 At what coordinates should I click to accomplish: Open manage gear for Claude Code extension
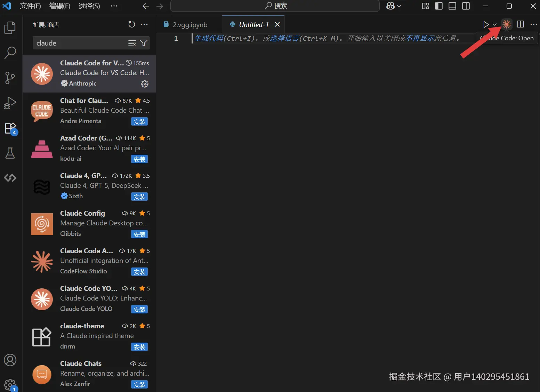click(x=145, y=84)
